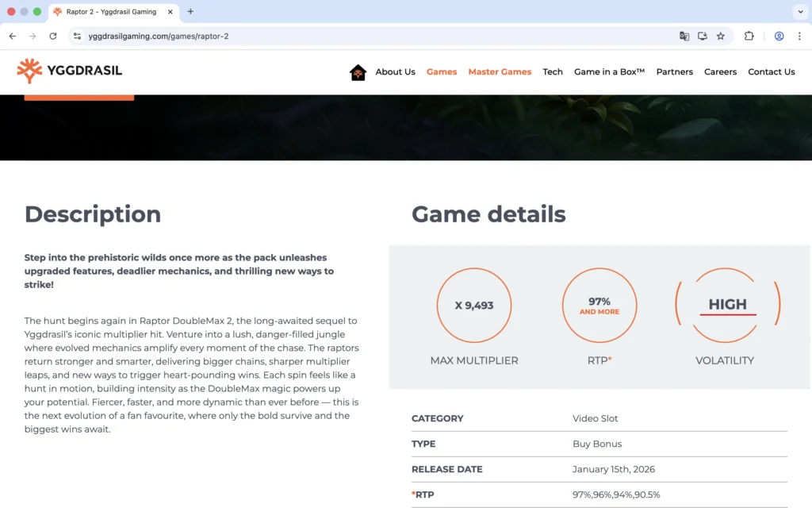Screen dimensions: 812x508
Task: Click the CATEGORY row label
Action: pos(438,418)
